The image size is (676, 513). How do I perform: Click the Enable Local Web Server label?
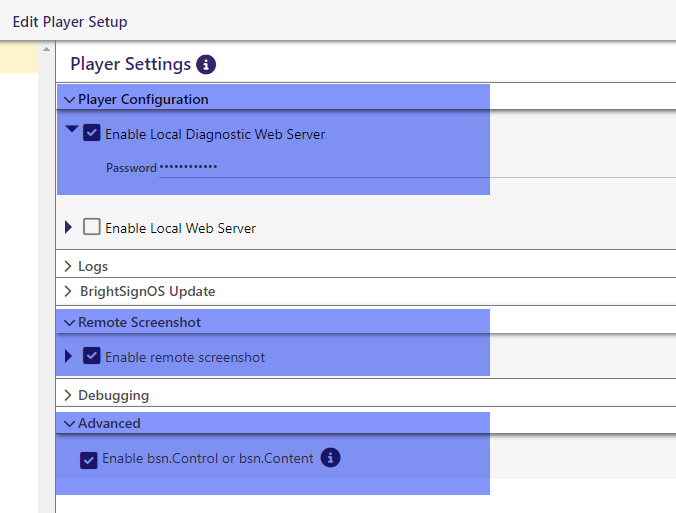pyautogui.click(x=180, y=228)
